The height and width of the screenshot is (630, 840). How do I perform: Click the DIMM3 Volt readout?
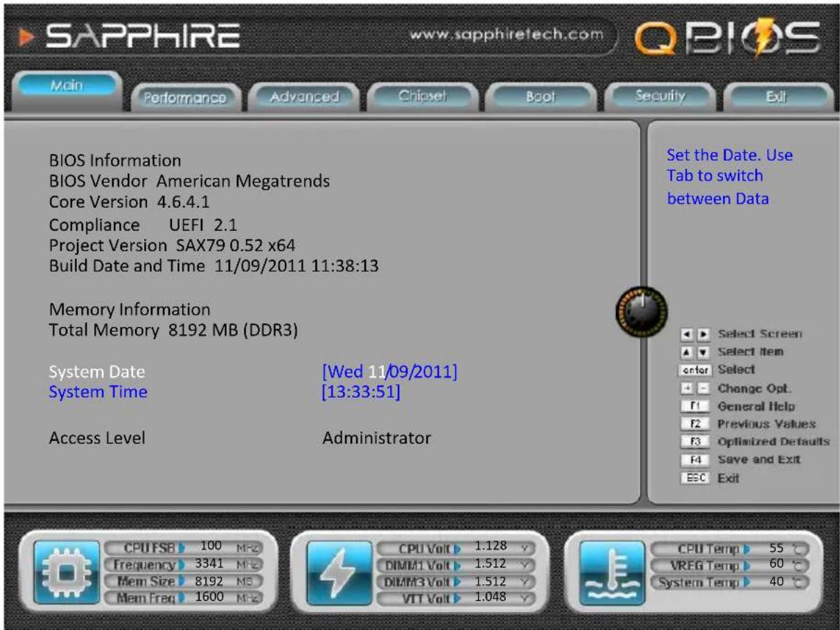pos(456,581)
